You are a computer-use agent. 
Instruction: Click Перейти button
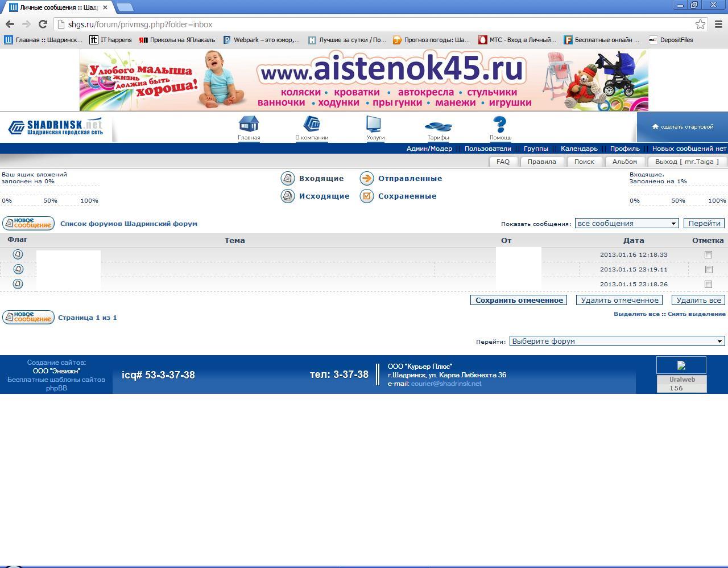click(x=704, y=223)
